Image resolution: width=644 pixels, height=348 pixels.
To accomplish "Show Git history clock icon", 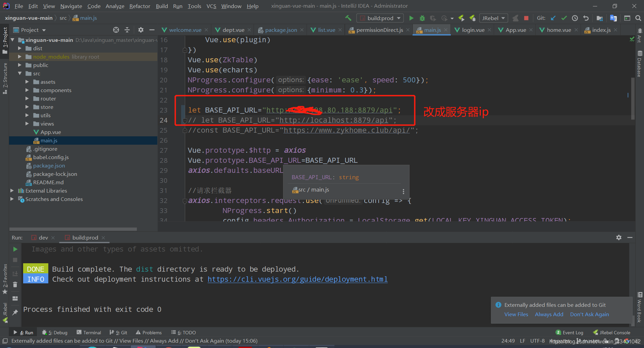I will [x=575, y=18].
